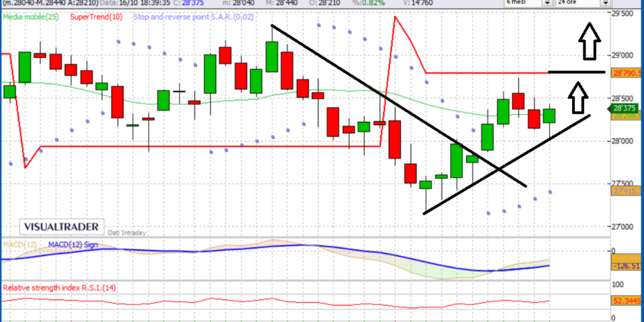Screen dimensions: 644x322
Task: Open the 24 ore timeframe dropdown
Action: (584, 3)
